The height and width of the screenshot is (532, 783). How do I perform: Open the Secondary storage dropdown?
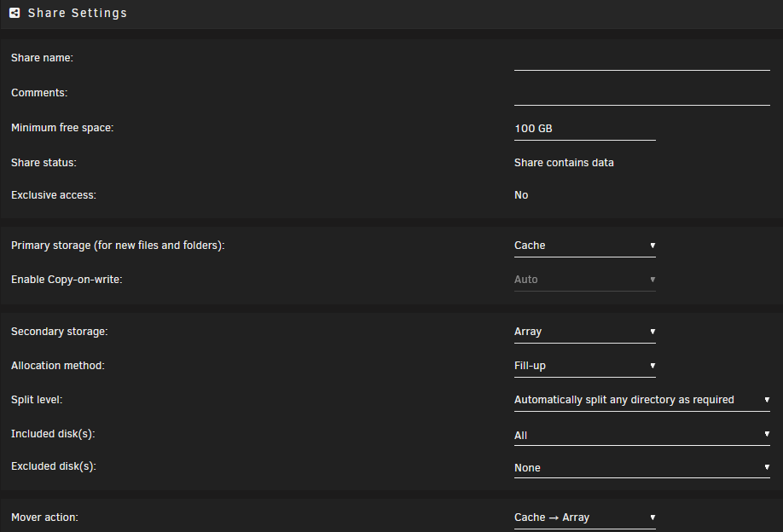click(585, 332)
